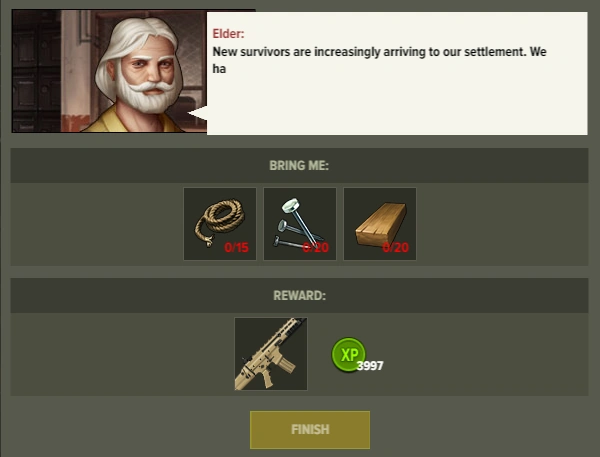The width and height of the screenshot is (600, 457).
Task: Select the nails requirement icon
Action: pos(300,224)
